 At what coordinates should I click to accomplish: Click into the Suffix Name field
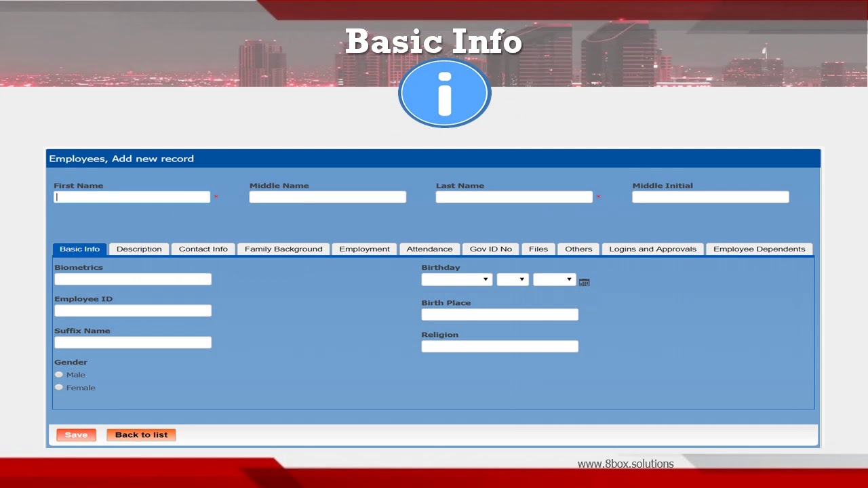point(133,342)
